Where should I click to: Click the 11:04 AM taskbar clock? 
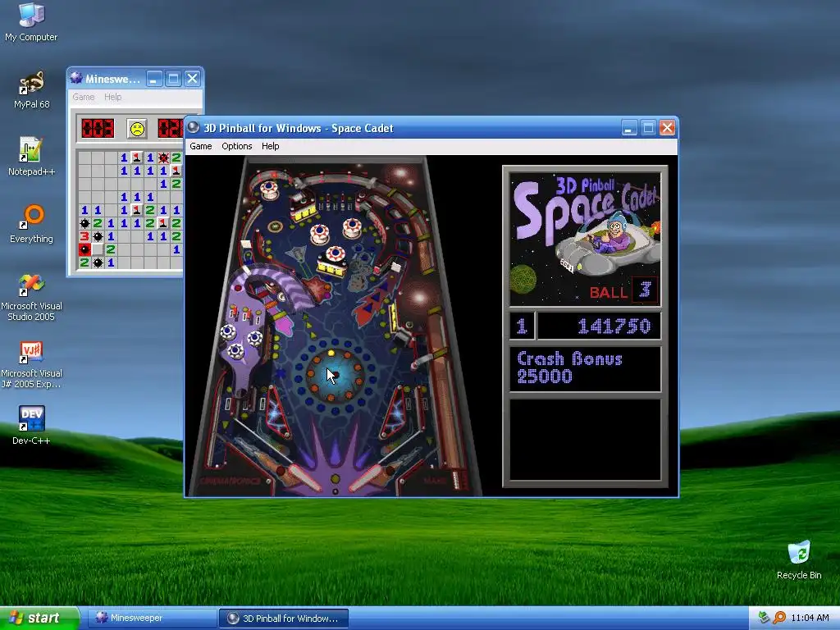[810, 618]
